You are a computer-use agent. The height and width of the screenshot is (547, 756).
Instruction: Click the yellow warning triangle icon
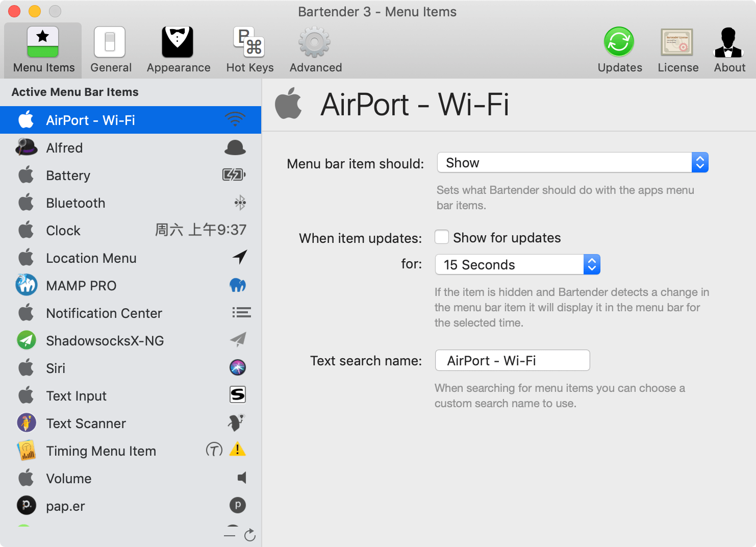point(238,449)
